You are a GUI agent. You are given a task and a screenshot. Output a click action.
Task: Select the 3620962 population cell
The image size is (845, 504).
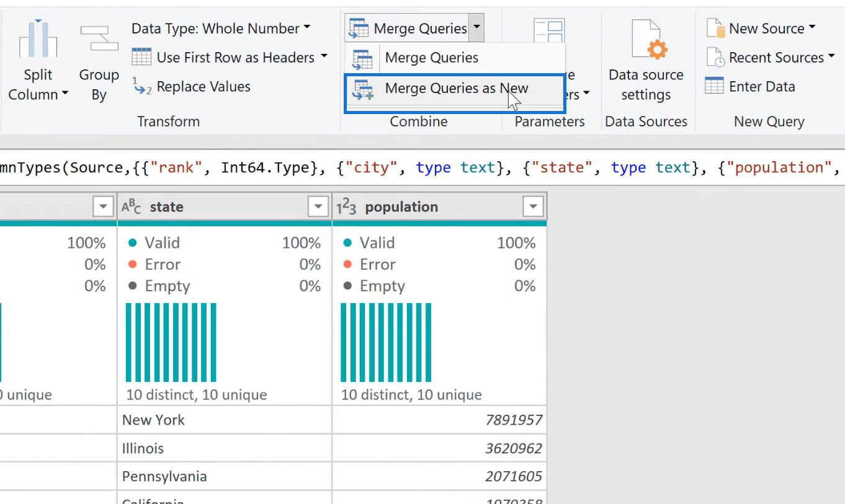pos(439,448)
